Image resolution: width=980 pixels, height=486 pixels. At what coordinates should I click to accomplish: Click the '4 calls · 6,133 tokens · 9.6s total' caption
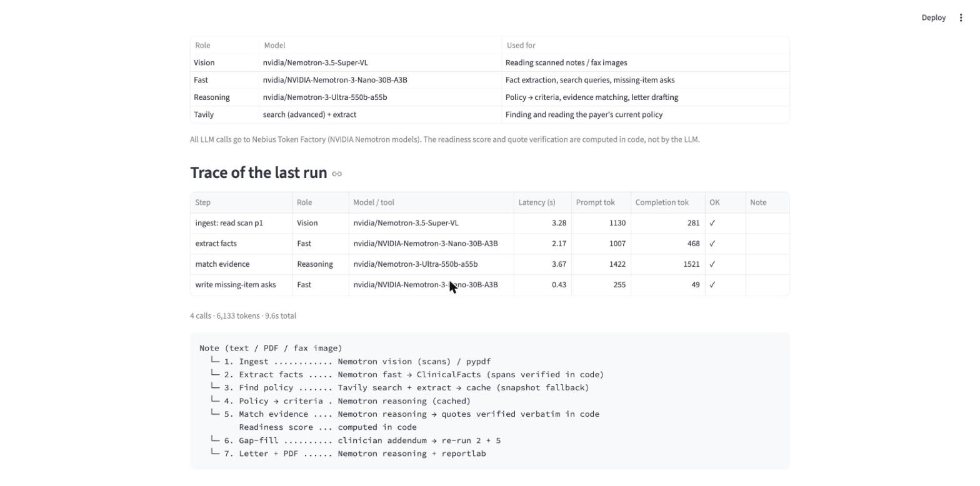[243, 316]
